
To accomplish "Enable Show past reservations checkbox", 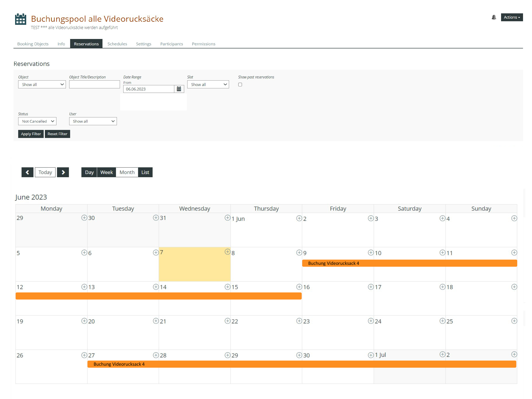I will tap(240, 85).
